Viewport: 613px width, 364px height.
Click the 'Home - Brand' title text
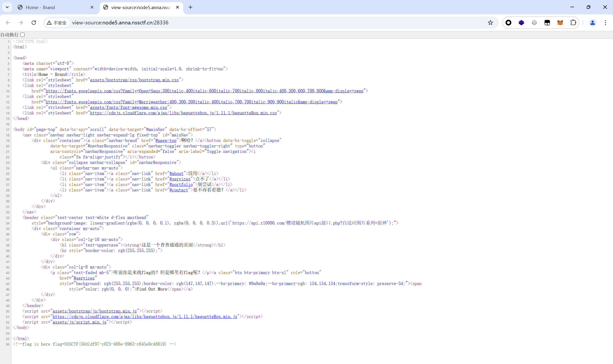click(52, 74)
